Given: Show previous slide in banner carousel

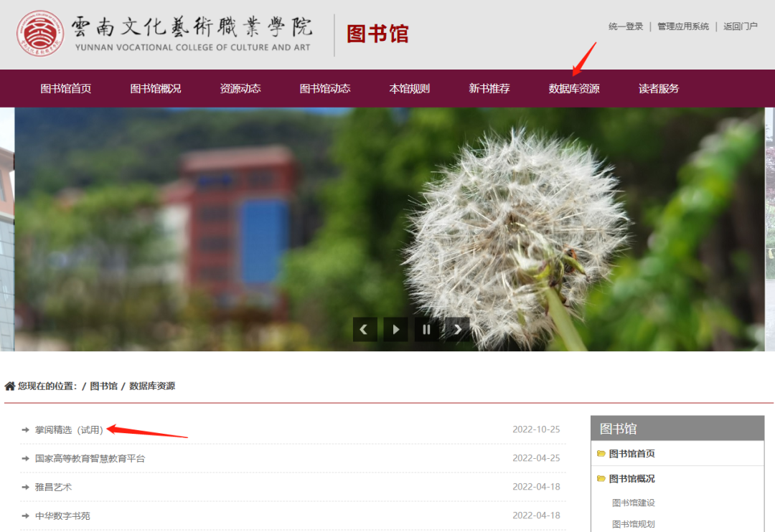Looking at the screenshot, I should (365, 330).
